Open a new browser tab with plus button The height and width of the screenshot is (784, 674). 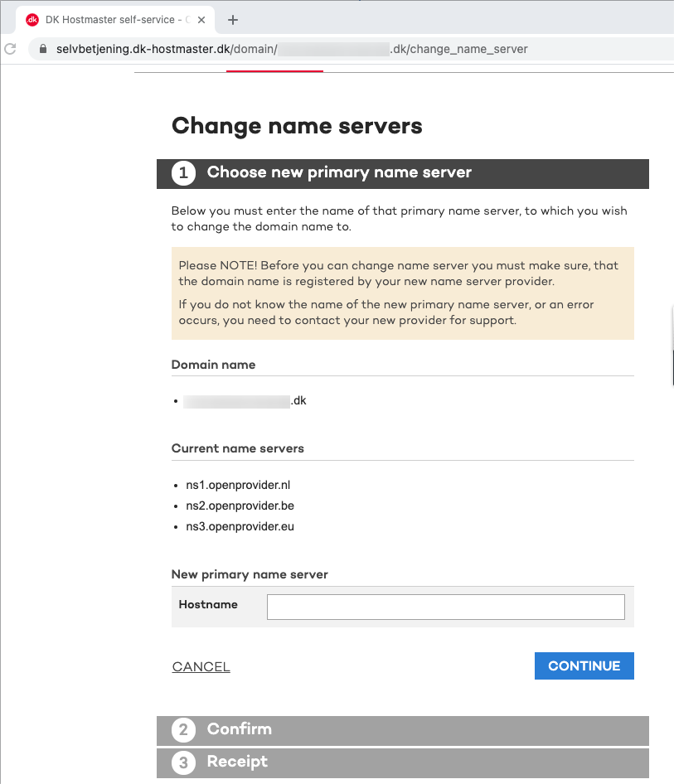[233, 20]
